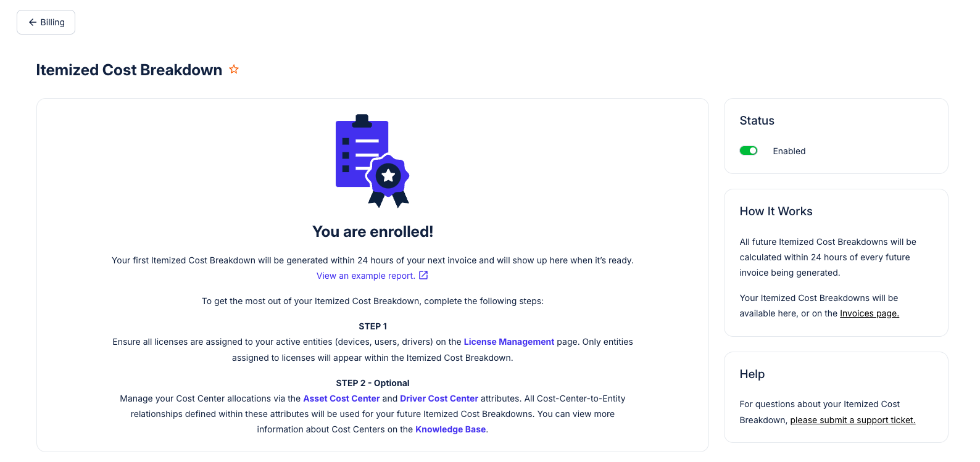Image resolution: width=980 pixels, height=462 pixels.
Task: Open the License Management page
Action: [x=509, y=342]
